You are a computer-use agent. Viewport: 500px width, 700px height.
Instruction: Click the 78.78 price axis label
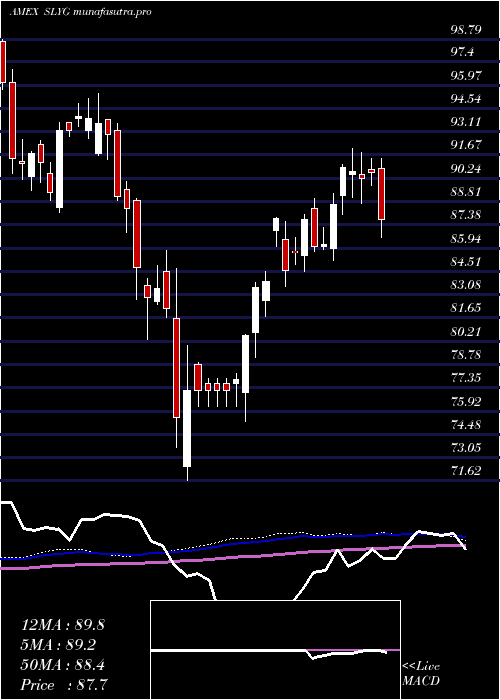(x=466, y=355)
